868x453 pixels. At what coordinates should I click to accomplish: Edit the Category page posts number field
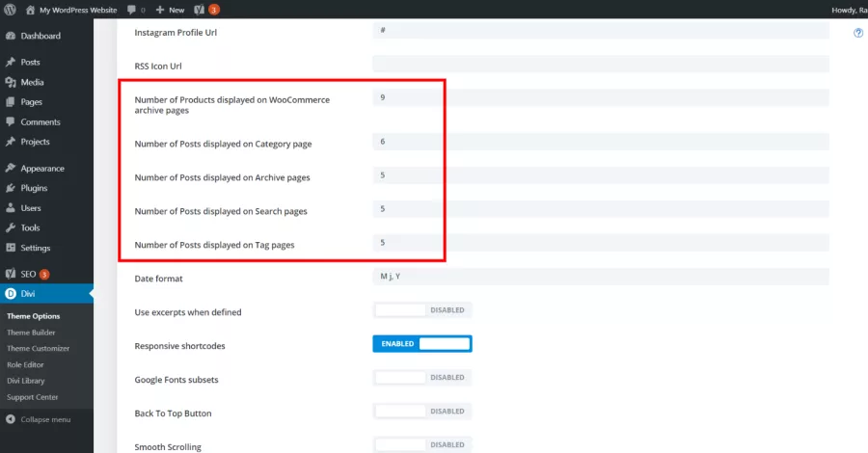pyautogui.click(x=601, y=142)
